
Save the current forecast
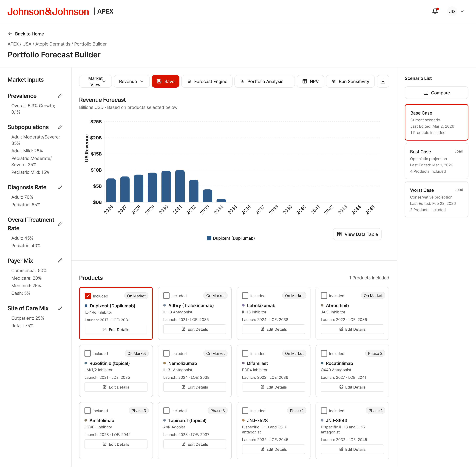(x=165, y=81)
